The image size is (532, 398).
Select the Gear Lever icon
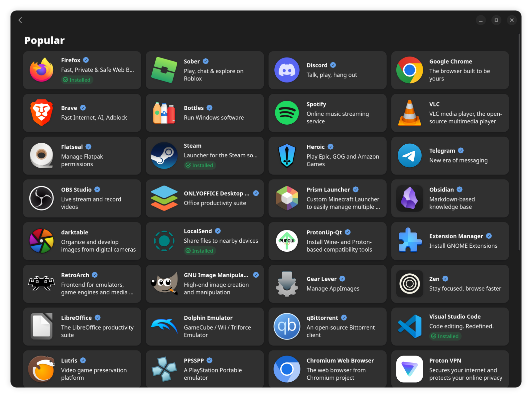287,284
